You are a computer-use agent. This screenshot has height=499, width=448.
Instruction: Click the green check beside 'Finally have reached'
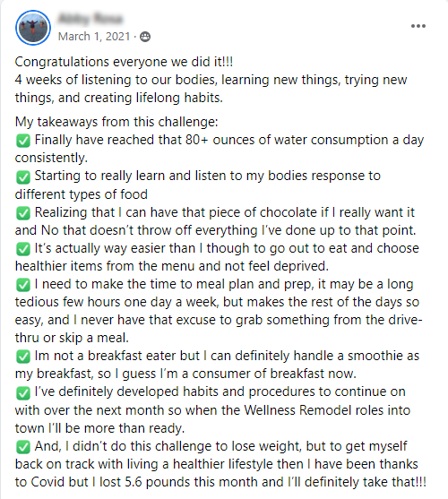pyautogui.click(x=23, y=141)
